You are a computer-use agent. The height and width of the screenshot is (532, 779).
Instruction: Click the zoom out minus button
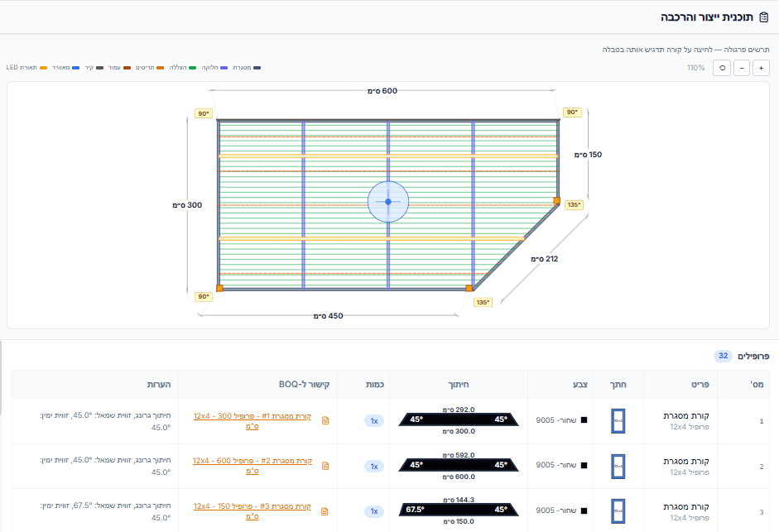(x=742, y=68)
